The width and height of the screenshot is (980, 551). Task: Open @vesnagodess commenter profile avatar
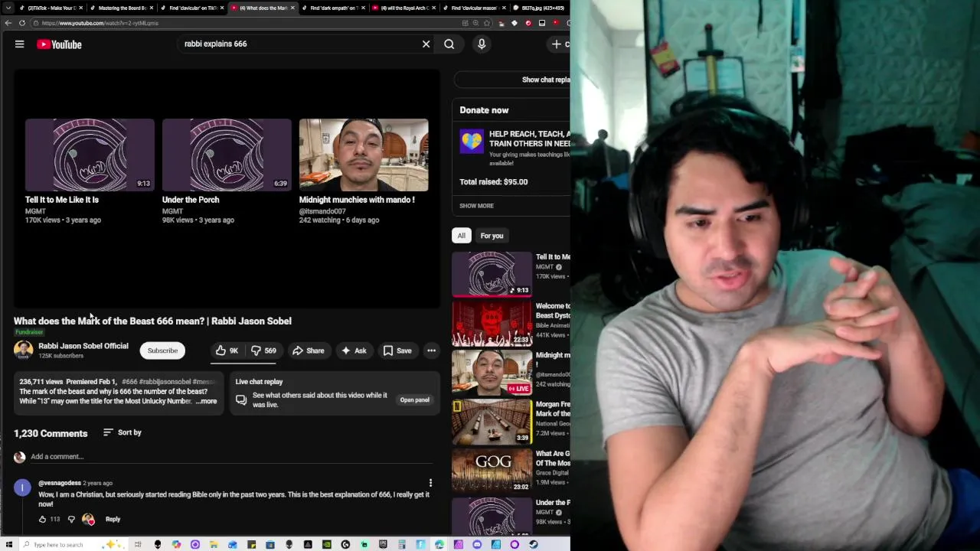[x=23, y=487]
